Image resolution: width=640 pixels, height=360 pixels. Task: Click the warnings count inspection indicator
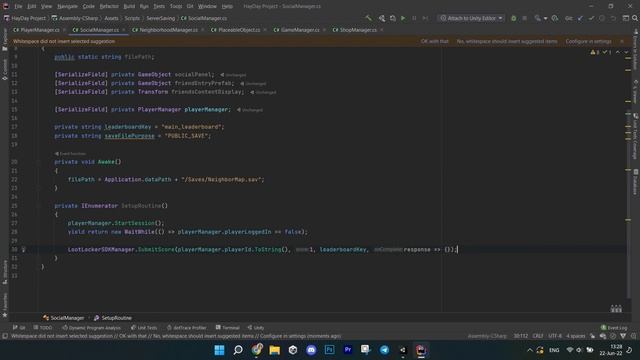point(595,52)
